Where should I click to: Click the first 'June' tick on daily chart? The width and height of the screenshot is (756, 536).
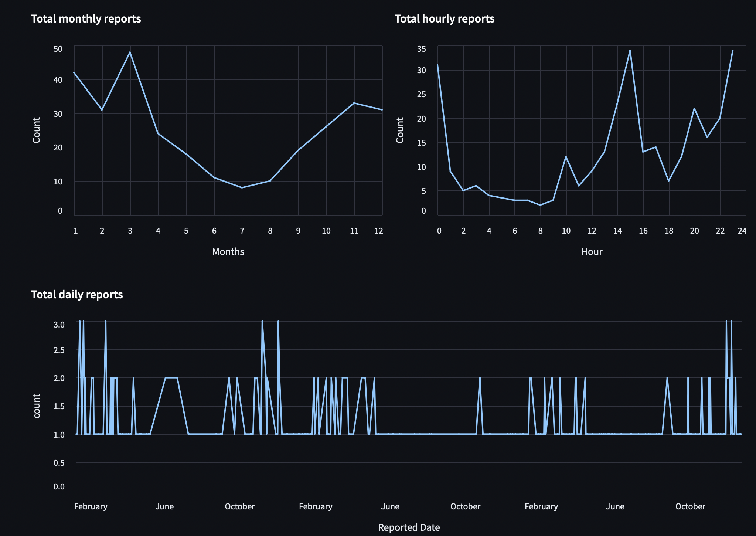pyautogui.click(x=164, y=506)
